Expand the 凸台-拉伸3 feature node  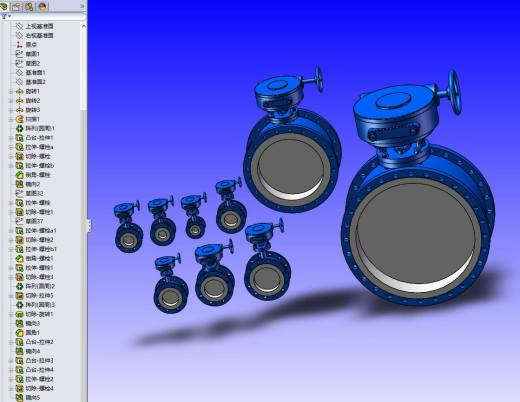click(x=11, y=361)
